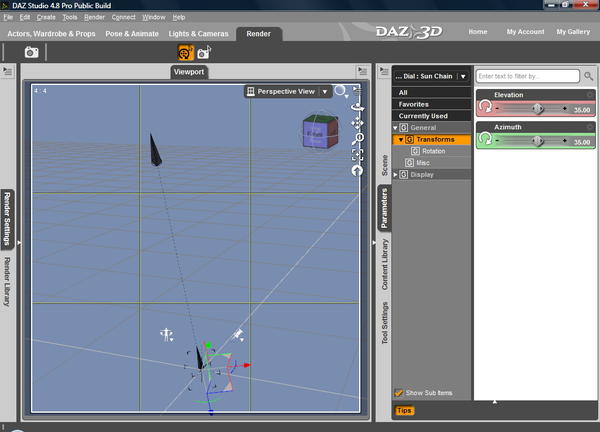600x432 pixels.
Task: Click the search magnifier icon in Parameters
Action: [589, 76]
